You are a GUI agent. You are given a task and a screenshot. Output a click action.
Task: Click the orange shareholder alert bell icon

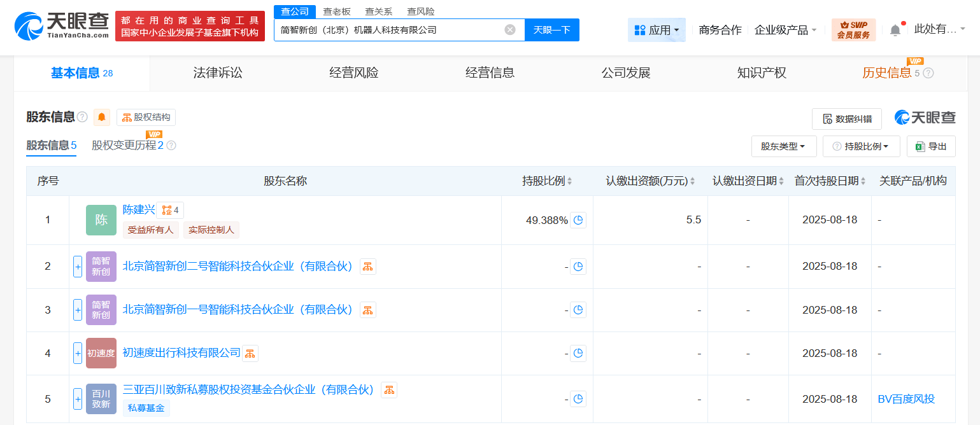[102, 117]
